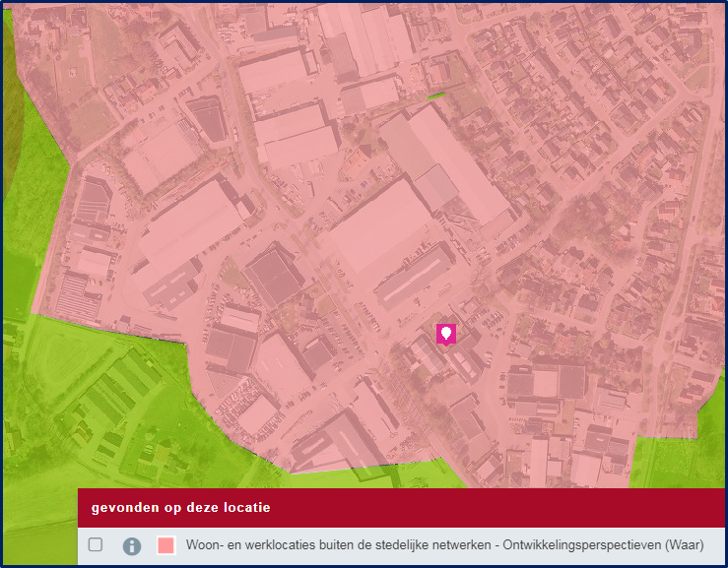Click the magenta location pin marker
This screenshot has height=568, width=728.
(x=446, y=335)
